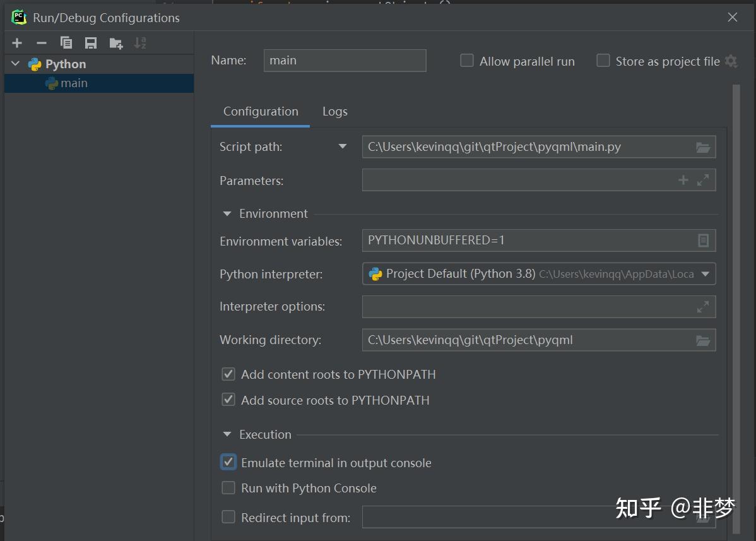Add a new run configuration
This screenshot has width=756, height=541.
click(17, 43)
